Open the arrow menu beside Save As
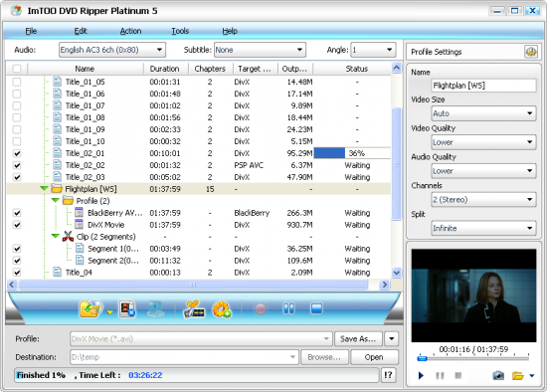The width and height of the screenshot is (547, 392). tap(392, 338)
